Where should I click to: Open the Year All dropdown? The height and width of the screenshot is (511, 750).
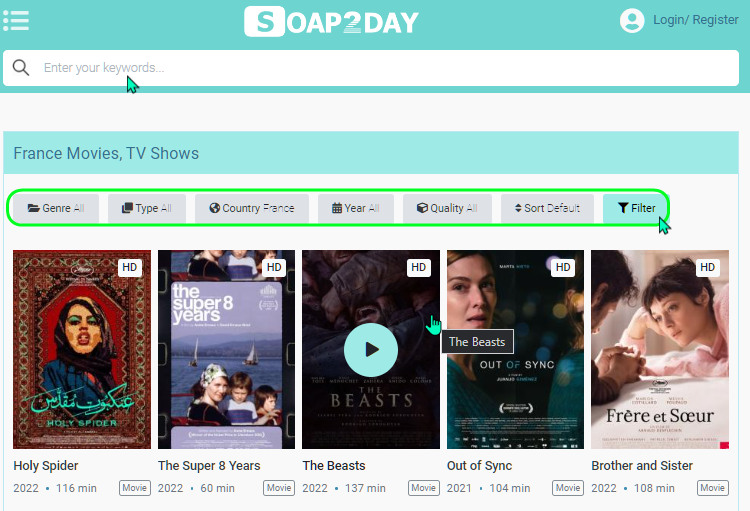pos(356,208)
